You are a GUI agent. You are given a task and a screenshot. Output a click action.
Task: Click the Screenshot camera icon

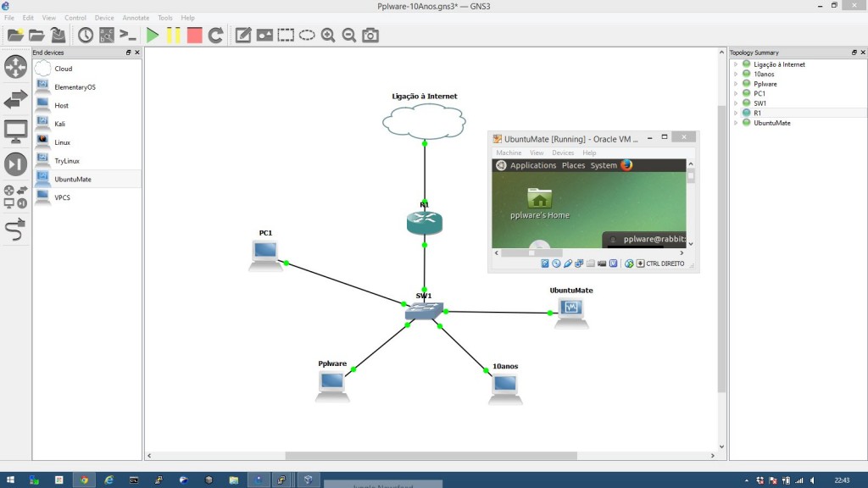[x=370, y=36]
